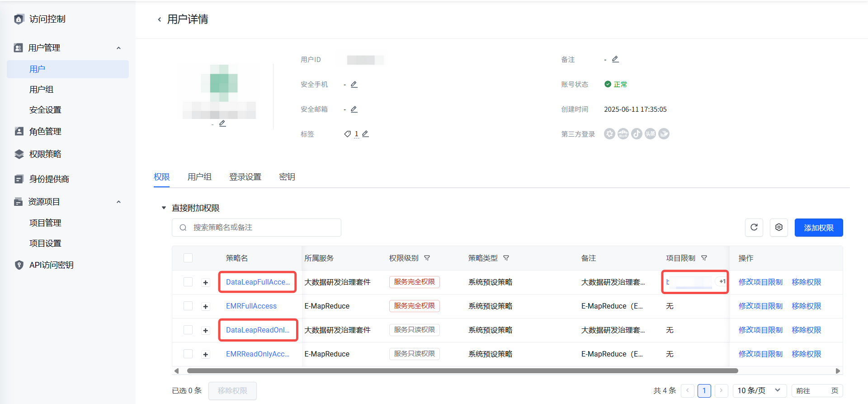This screenshot has width=868, height=404.
Task: Open table column settings gear icon
Action: [778, 228]
